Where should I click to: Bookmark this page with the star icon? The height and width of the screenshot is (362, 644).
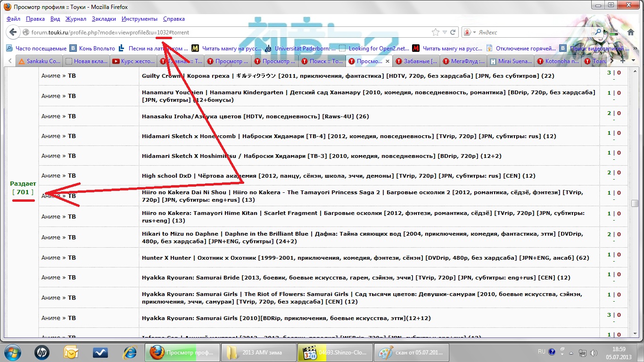(x=436, y=33)
